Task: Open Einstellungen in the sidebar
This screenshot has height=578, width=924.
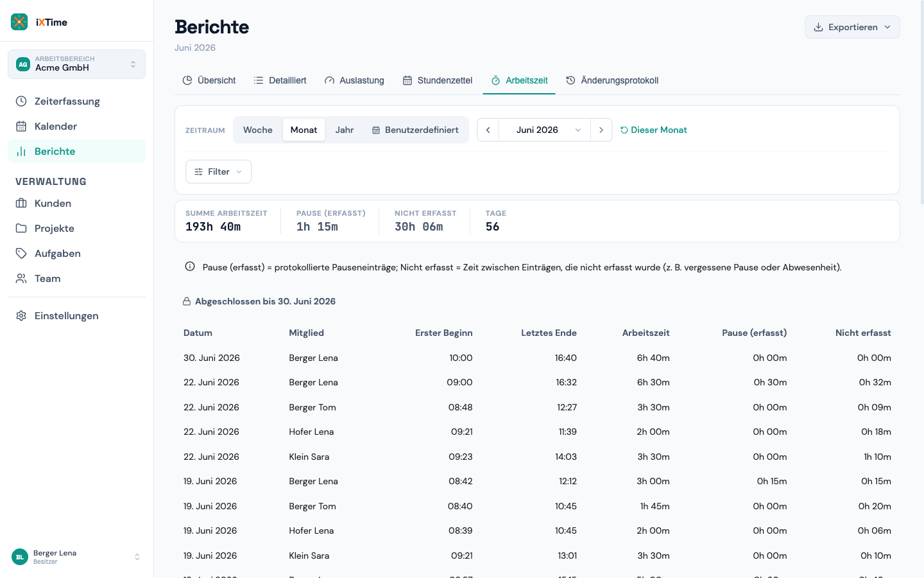Action: pos(76,316)
